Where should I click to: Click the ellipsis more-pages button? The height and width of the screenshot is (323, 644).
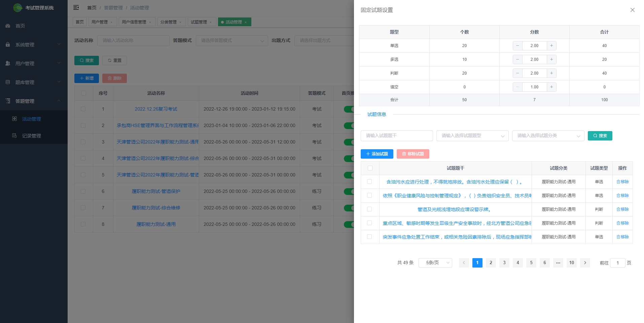click(x=558, y=263)
